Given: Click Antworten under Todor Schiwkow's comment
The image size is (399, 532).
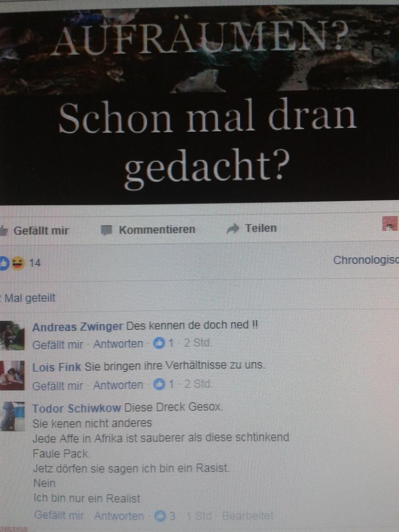Looking at the screenshot, I should point(119,516).
